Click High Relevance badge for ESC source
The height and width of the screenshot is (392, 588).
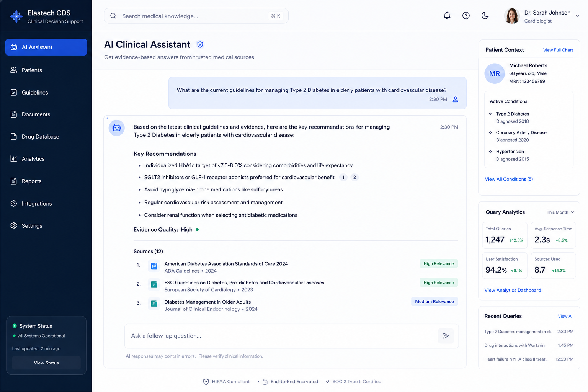pos(439,283)
